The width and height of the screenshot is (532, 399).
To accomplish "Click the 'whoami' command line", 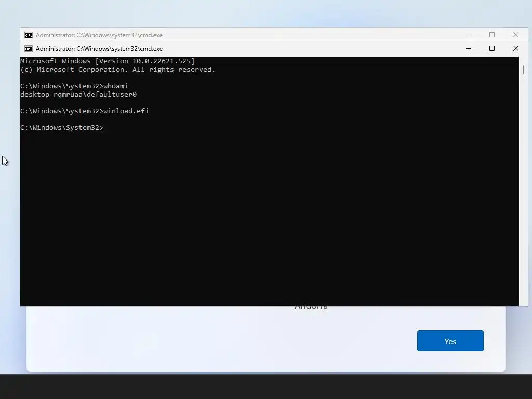I will [74, 86].
